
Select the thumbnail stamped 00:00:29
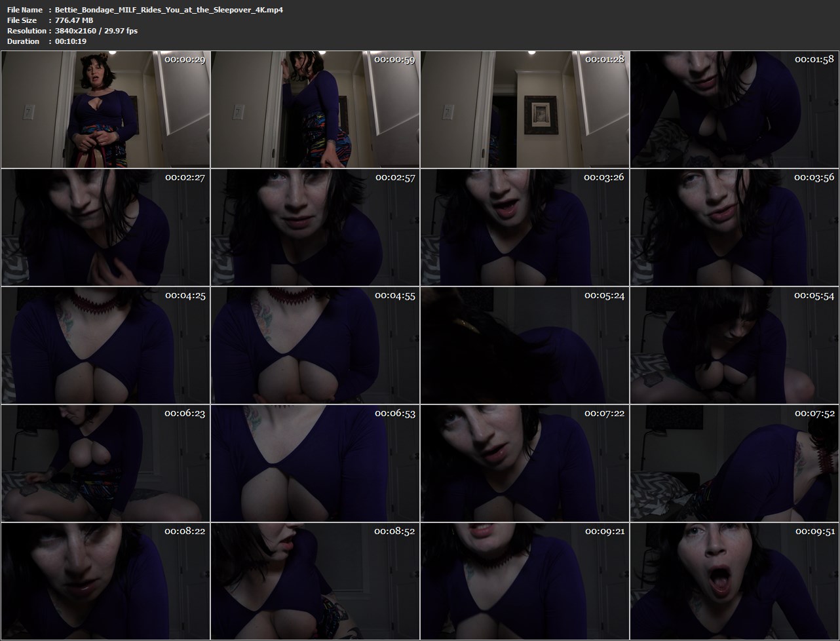[x=105, y=109]
